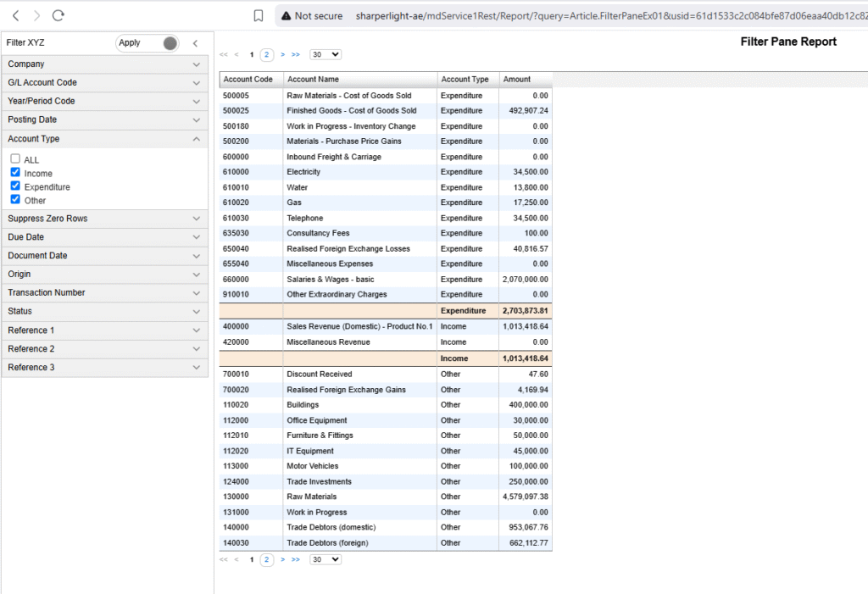Image resolution: width=868 pixels, height=594 pixels.
Task: Expand the Reference 1 filter
Action: point(105,330)
